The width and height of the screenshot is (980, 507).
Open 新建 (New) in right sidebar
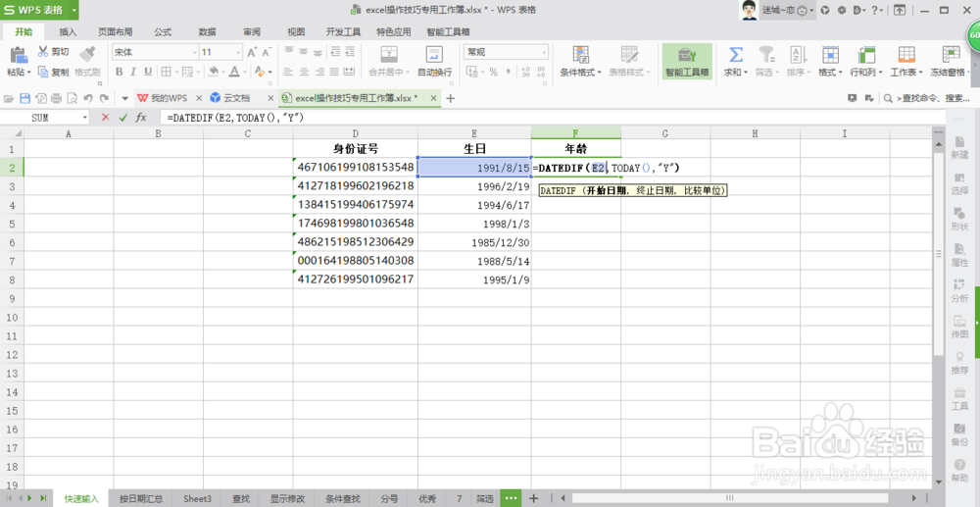(959, 146)
